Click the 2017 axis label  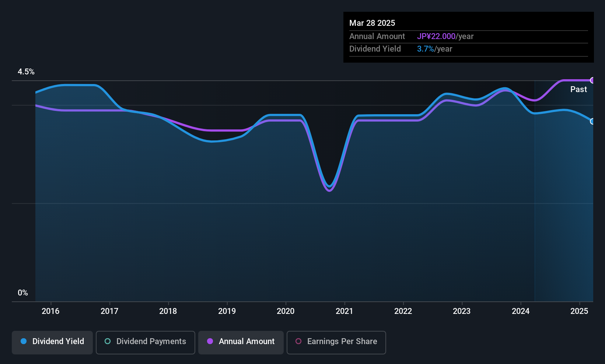click(x=109, y=311)
